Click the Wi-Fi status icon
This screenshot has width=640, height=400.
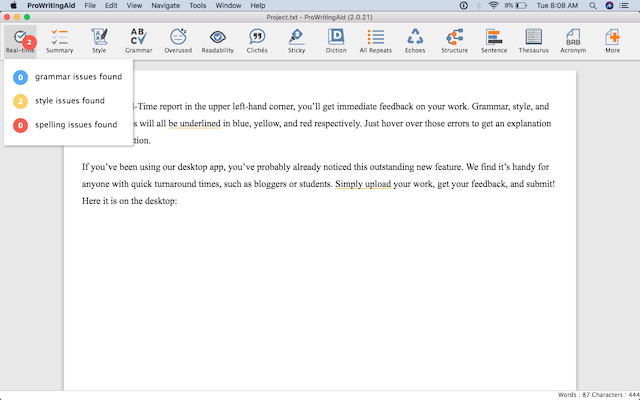(493, 5)
